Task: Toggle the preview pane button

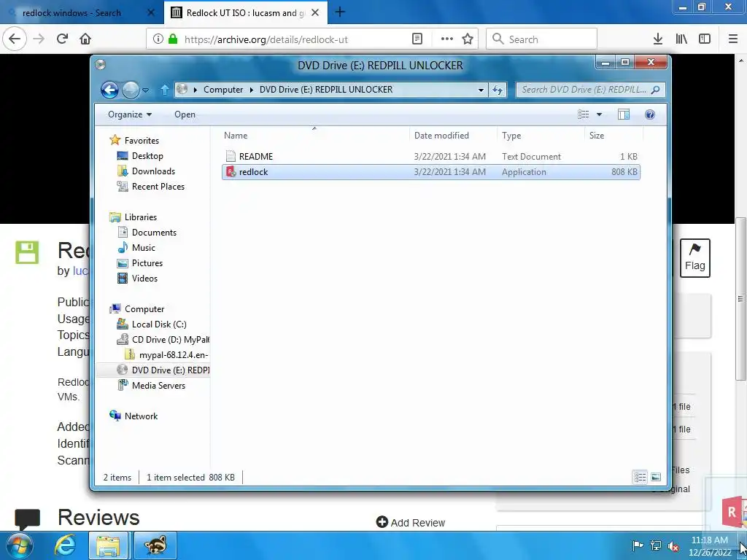Action: 624,114
